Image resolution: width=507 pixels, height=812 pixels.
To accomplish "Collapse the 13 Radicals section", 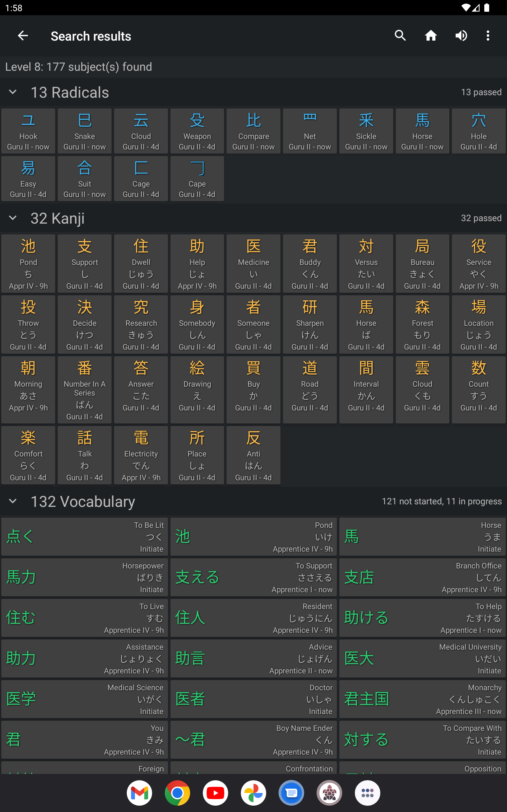I will (13, 92).
